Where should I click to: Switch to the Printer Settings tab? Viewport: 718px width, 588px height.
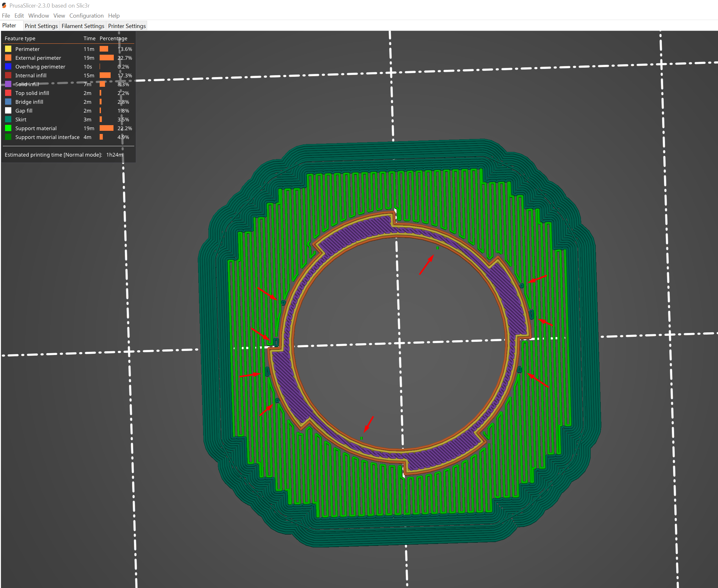(127, 26)
